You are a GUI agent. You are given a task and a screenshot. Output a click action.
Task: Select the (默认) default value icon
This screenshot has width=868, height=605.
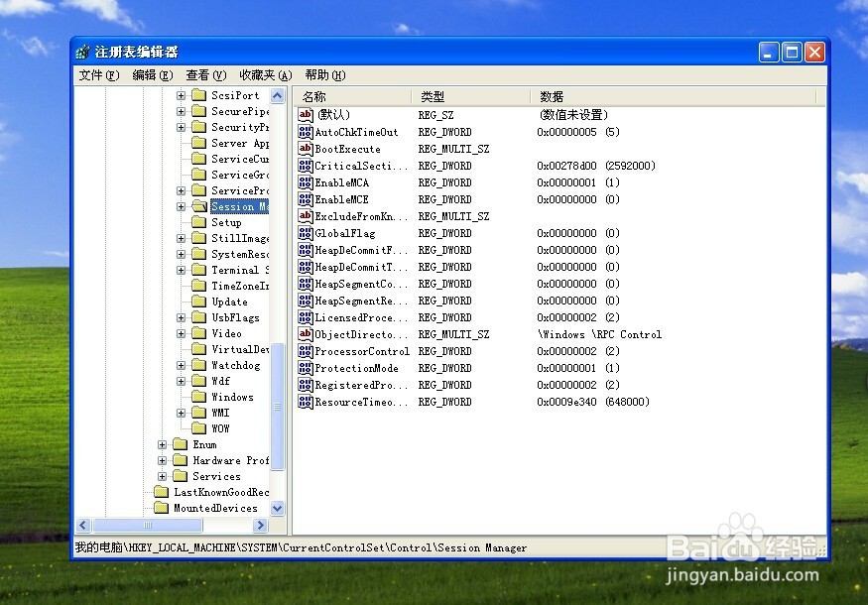pos(306,115)
